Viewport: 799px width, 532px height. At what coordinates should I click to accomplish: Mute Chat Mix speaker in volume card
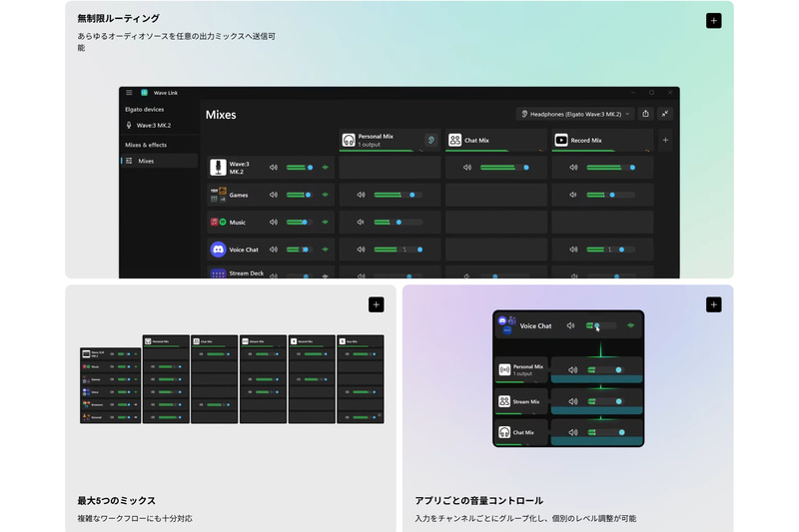[x=572, y=433]
